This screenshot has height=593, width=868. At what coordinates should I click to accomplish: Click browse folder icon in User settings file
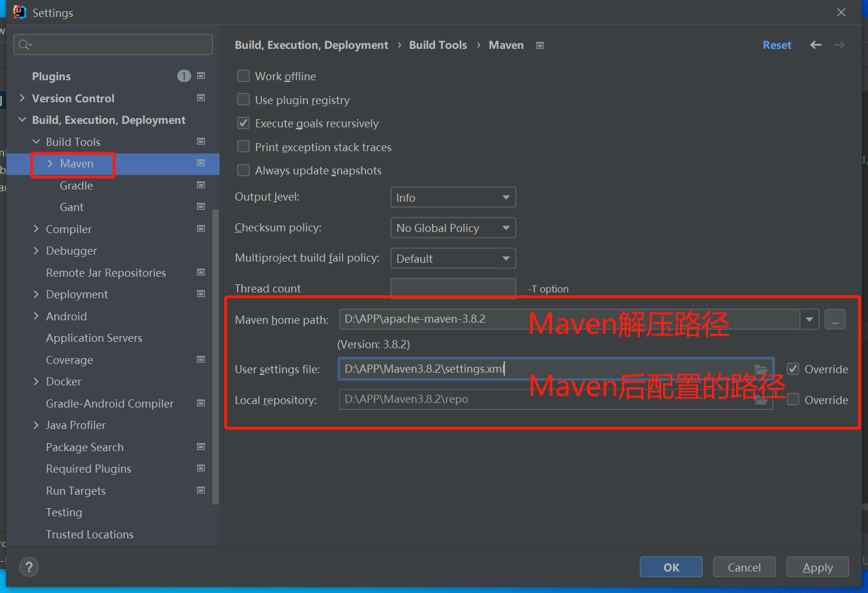pos(761,369)
